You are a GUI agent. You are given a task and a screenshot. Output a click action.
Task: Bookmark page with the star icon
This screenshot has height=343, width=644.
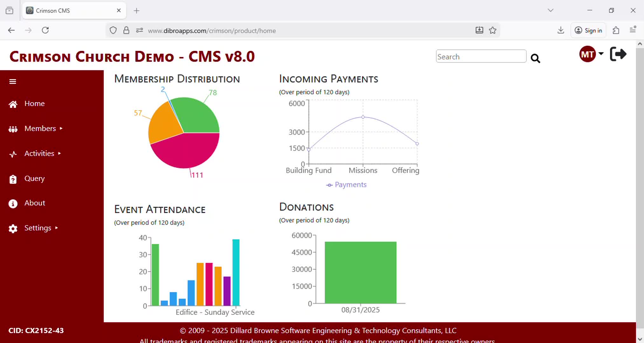click(x=493, y=30)
